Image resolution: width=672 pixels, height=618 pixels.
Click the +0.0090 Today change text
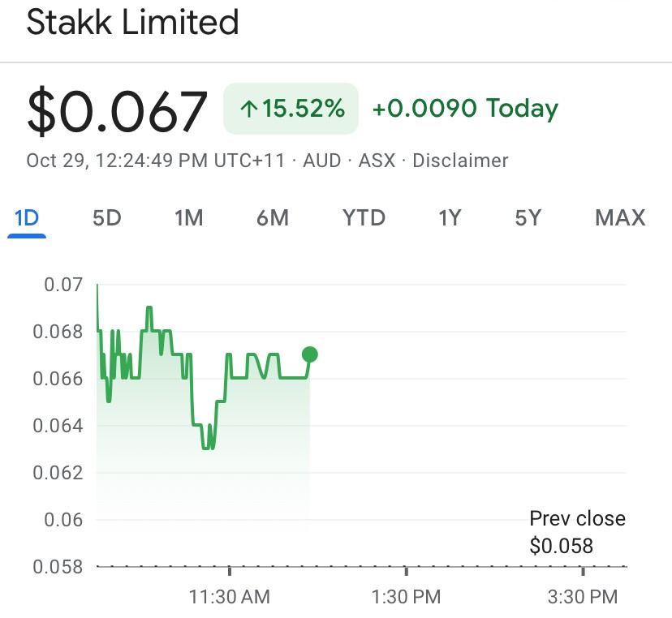tap(465, 109)
